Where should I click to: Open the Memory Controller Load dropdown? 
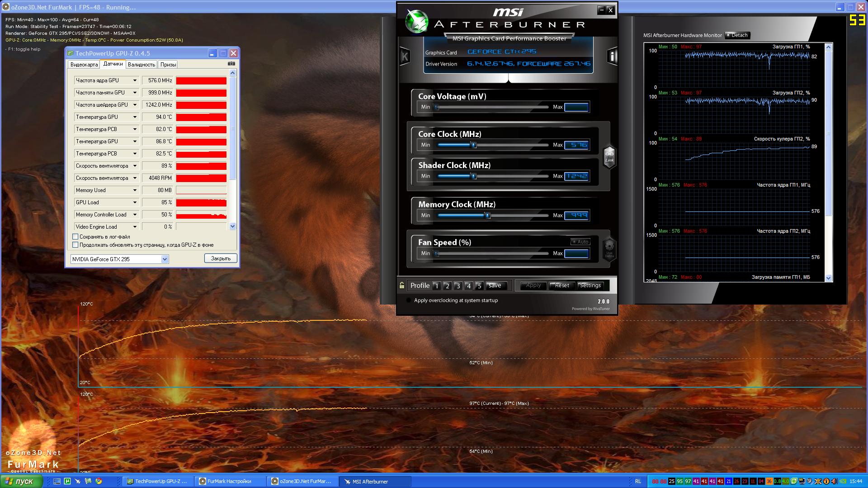(135, 215)
